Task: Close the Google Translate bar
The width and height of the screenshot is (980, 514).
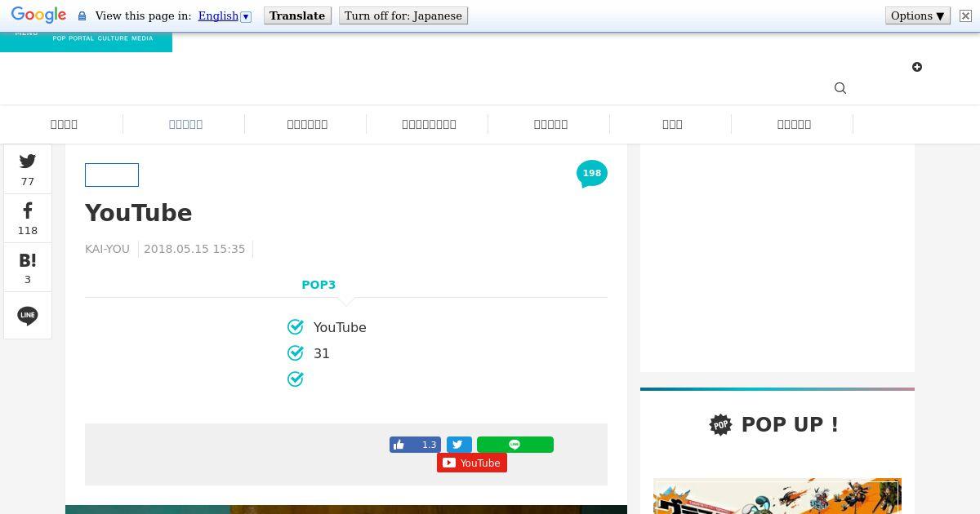Action: [x=965, y=16]
